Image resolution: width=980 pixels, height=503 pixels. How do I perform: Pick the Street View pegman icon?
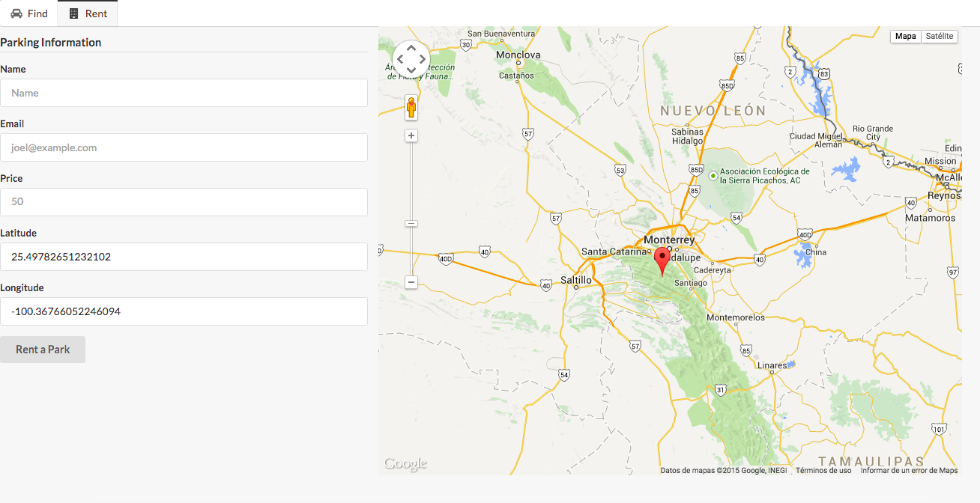(x=411, y=108)
